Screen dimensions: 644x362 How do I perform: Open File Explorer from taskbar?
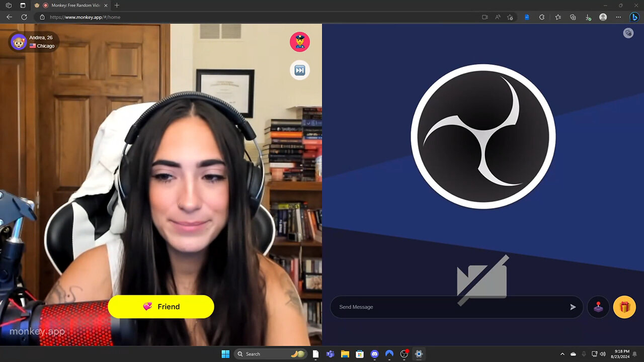(345, 354)
